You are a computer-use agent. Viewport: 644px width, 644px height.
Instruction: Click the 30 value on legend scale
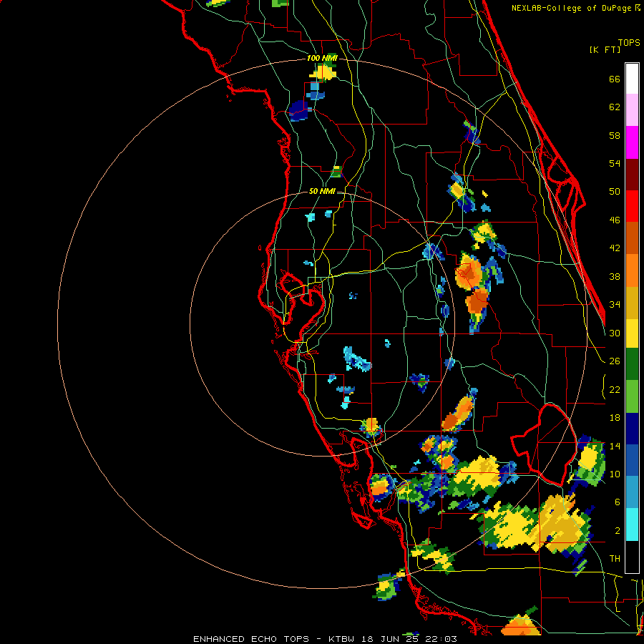point(615,333)
